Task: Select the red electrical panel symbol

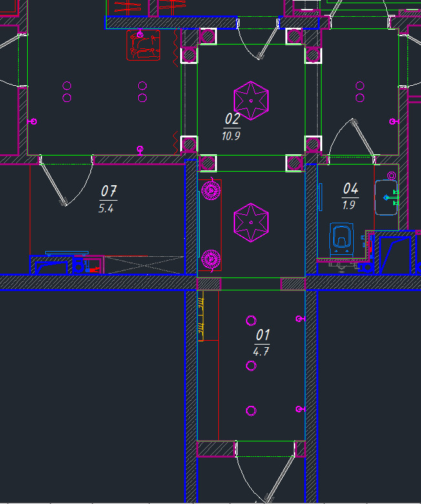Action: 143,45
